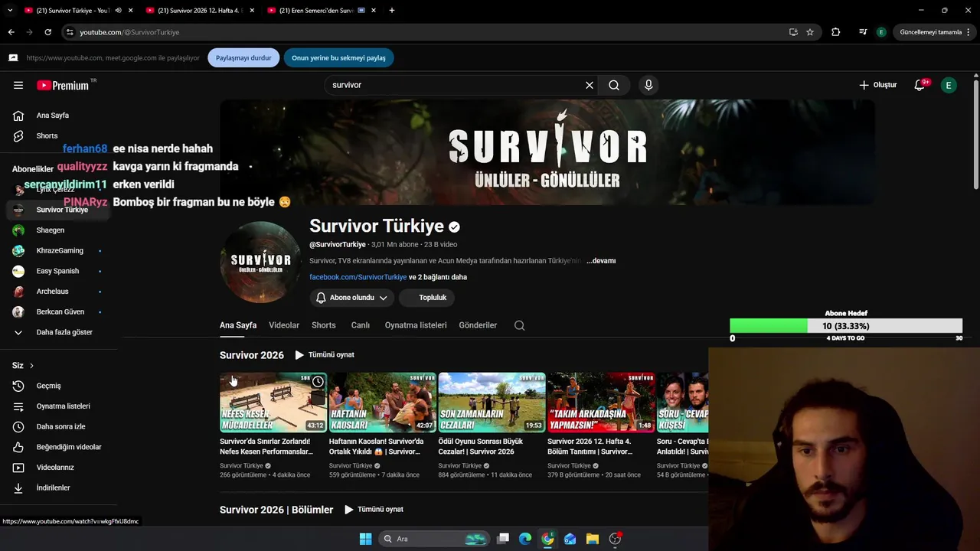Click the browser address bar URL
This screenshot has width=980, height=551.
pyautogui.click(x=129, y=32)
